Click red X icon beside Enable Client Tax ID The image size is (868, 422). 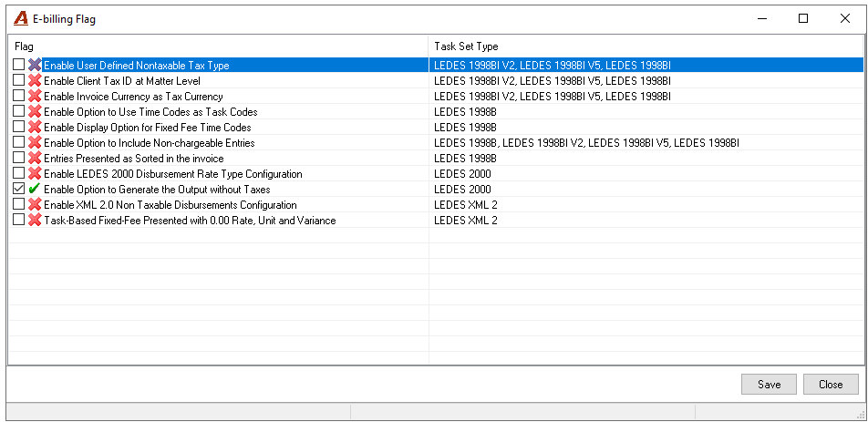pos(35,81)
